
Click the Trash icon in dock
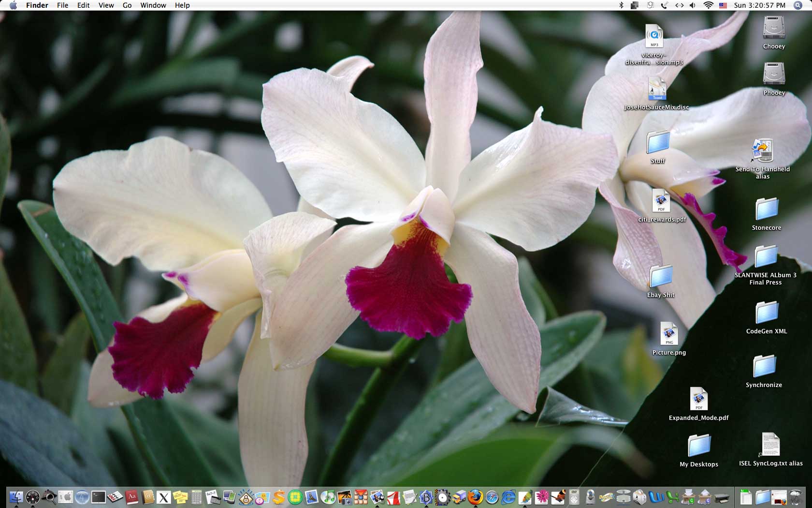(x=795, y=497)
